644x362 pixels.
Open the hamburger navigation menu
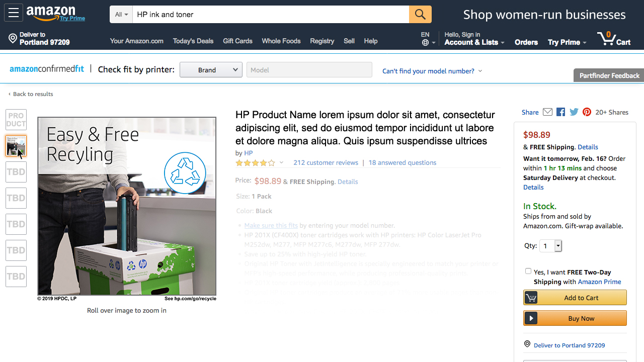[14, 13]
